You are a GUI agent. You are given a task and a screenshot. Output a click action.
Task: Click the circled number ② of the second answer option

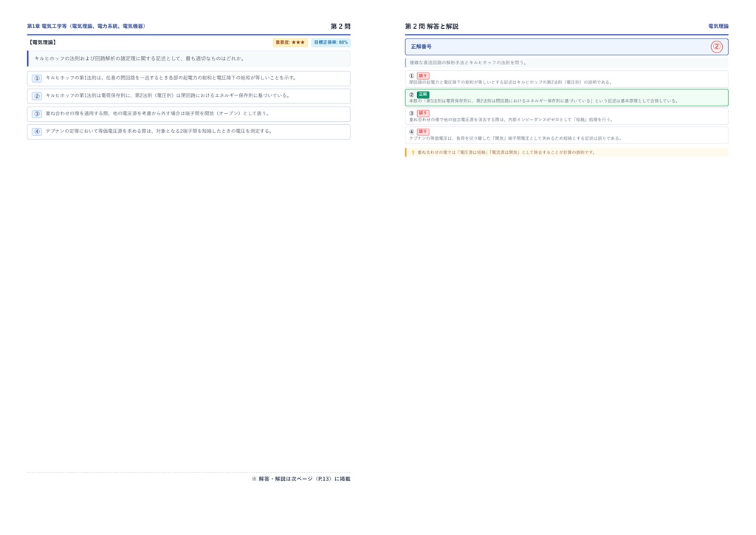point(37,96)
